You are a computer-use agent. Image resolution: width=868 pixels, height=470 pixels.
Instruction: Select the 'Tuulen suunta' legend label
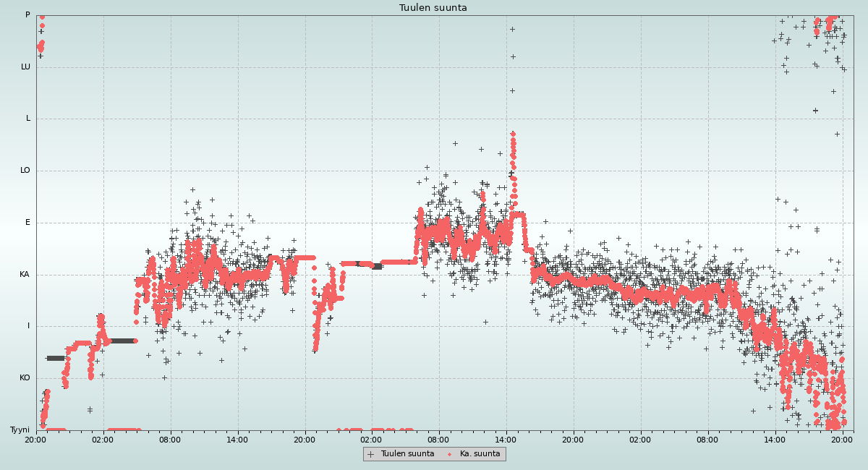click(x=407, y=454)
